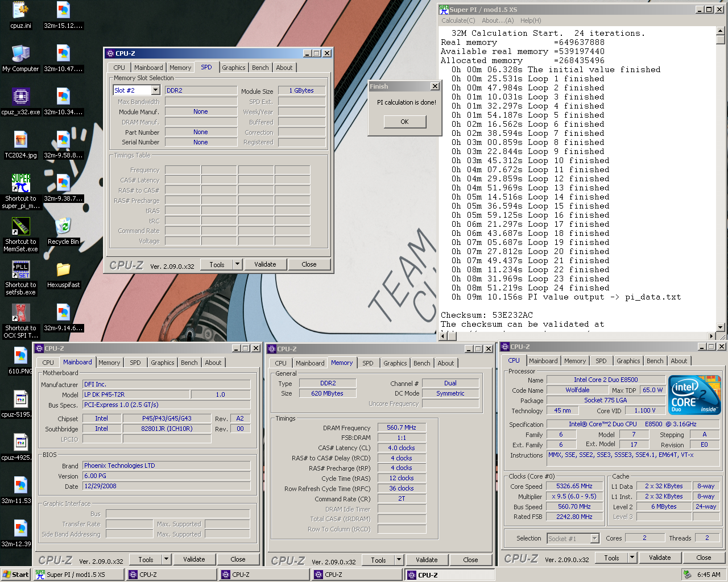Click Validate in the SPD CPU-Z window
Screen dimensions: 728x582
click(x=265, y=264)
